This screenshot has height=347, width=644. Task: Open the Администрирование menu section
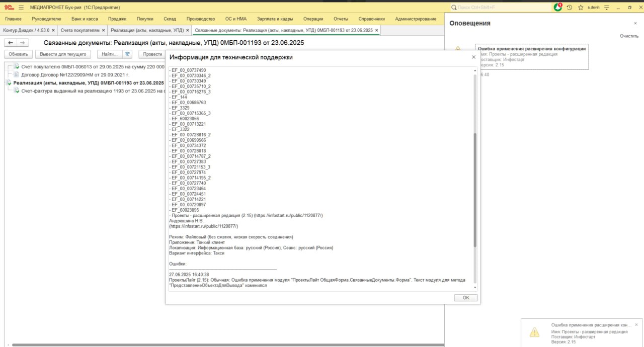(x=416, y=19)
